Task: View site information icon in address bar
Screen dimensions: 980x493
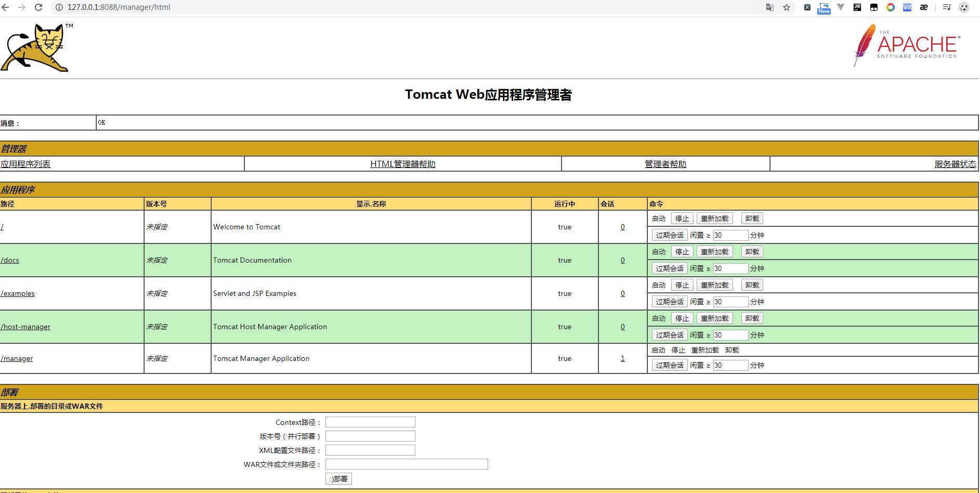Action: pyautogui.click(x=59, y=7)
